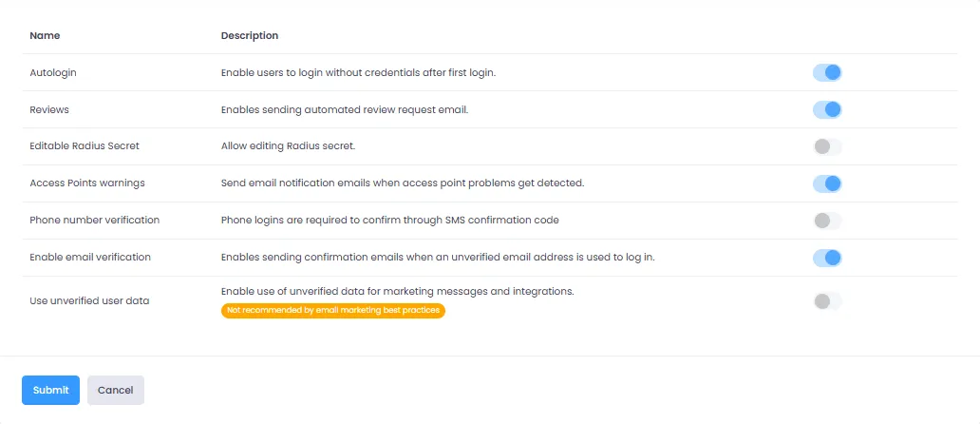Click the Reviews row label
980x424 pixels.
[49, 109]
